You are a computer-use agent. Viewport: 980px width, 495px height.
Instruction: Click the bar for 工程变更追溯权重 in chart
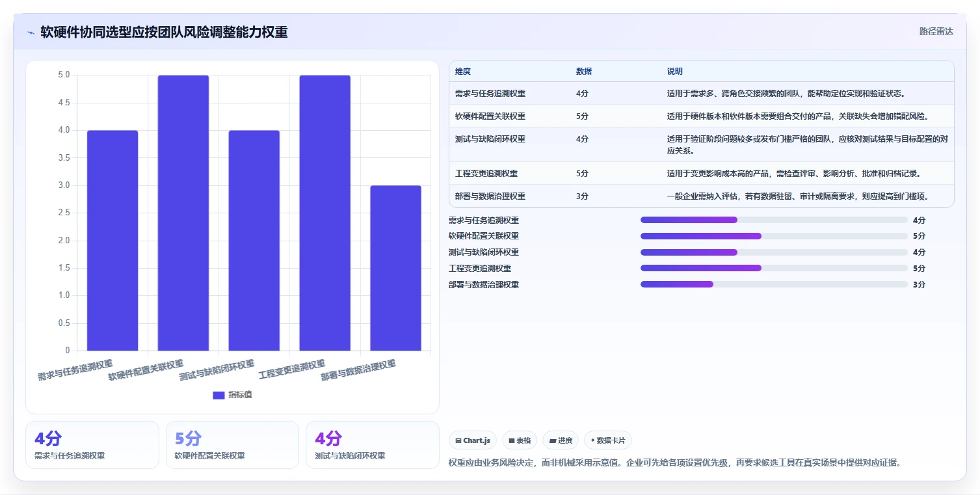coord(324,213)
